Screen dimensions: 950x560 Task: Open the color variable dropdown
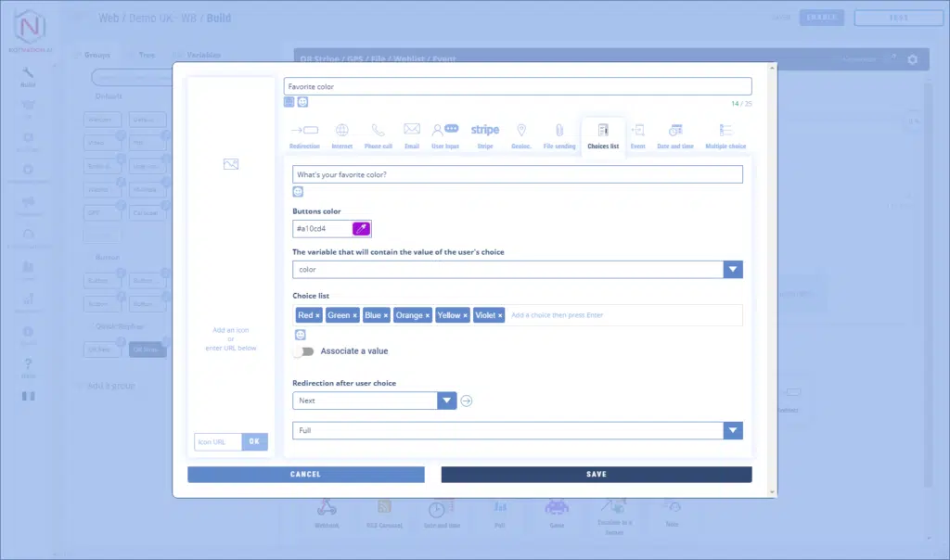[733, 269]
